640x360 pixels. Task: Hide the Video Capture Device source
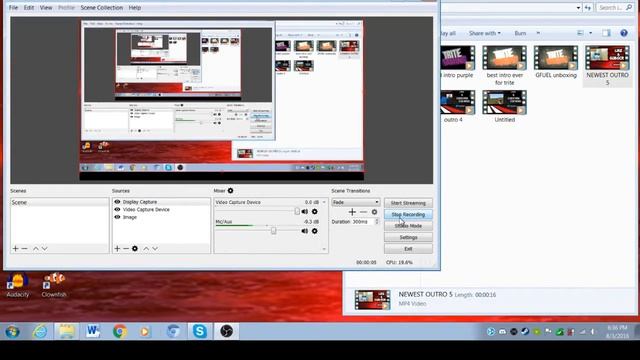[x=117, y=209]
